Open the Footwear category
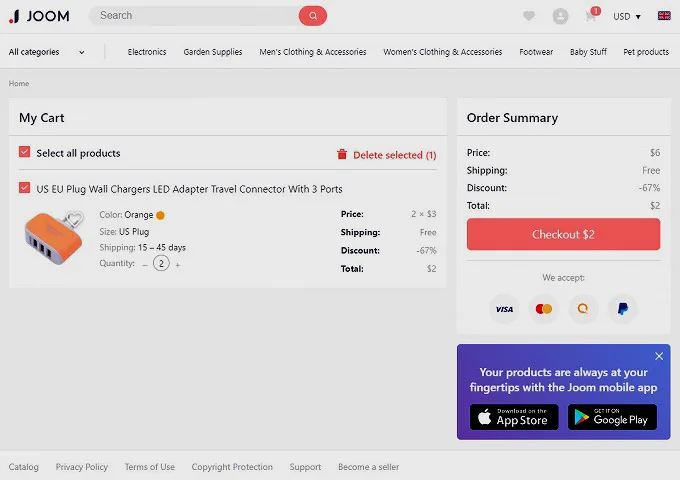 point(536,52)
